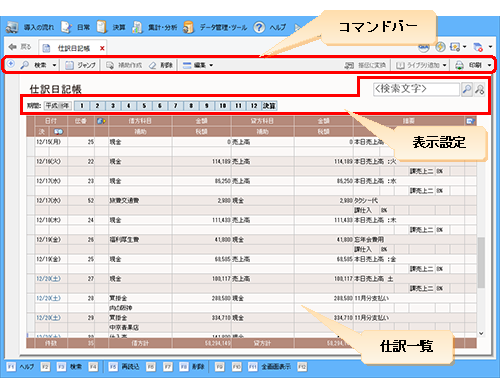Image resolution: width=500 pixels, height=378 pixels.
Task: Click the ヘルプ question mark icon
Action: (x=259, y=27)
